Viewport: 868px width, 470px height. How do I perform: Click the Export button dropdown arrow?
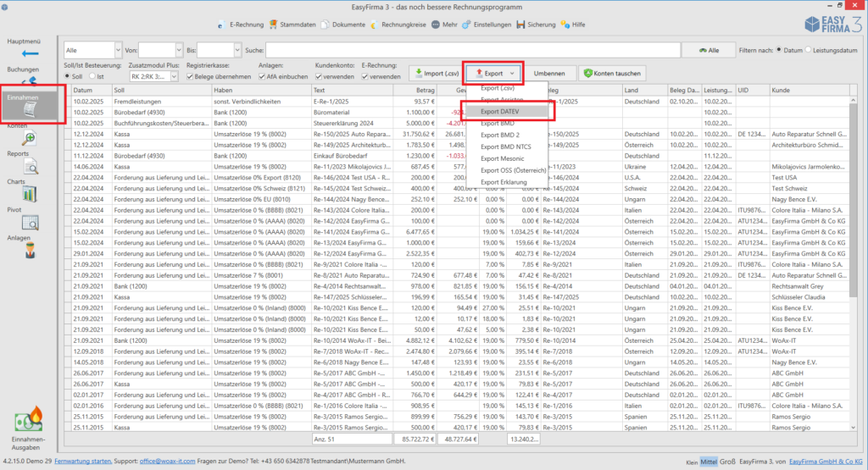pos(512,74)
